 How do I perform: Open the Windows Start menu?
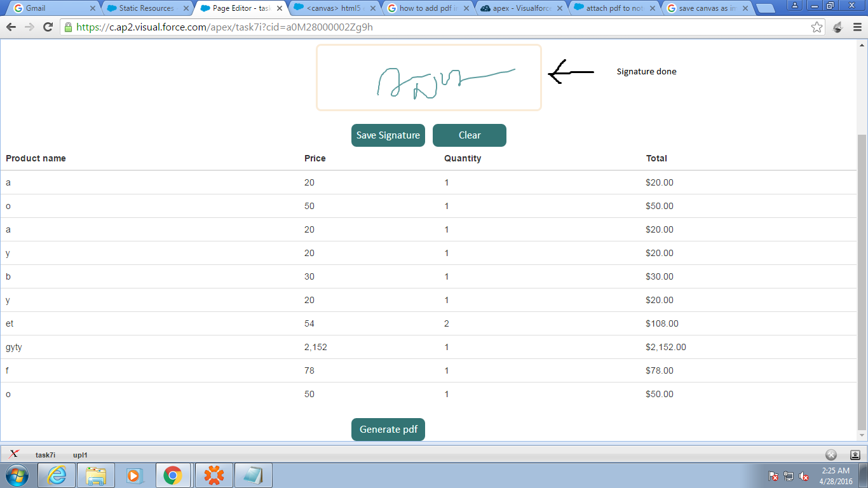coord(17,475)
